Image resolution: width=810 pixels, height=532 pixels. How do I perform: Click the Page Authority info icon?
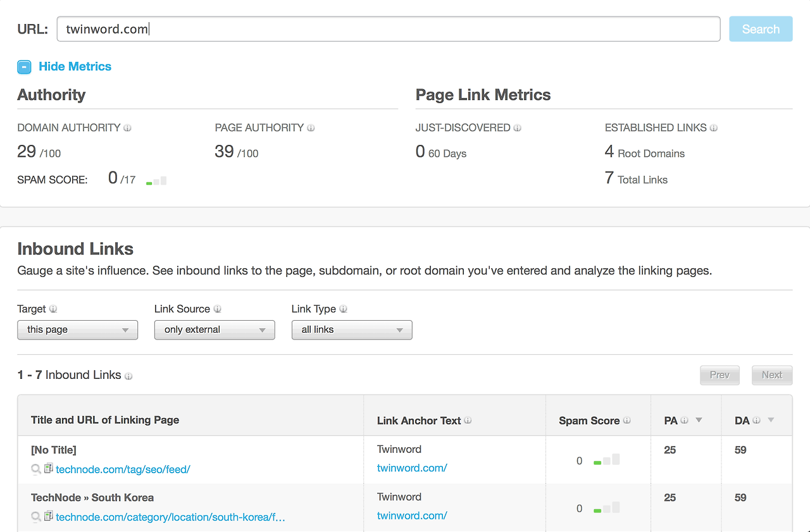point(311,127)
